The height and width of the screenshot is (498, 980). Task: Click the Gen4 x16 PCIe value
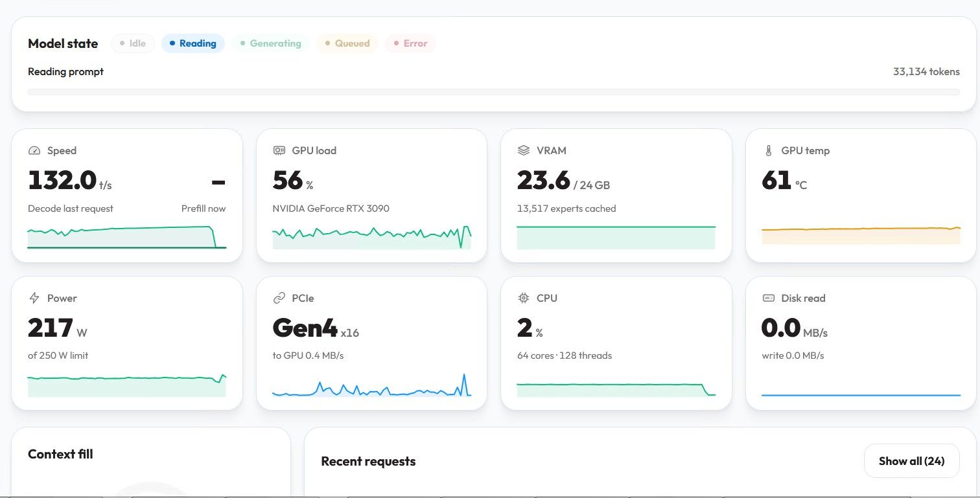click(x=316, y=328)
